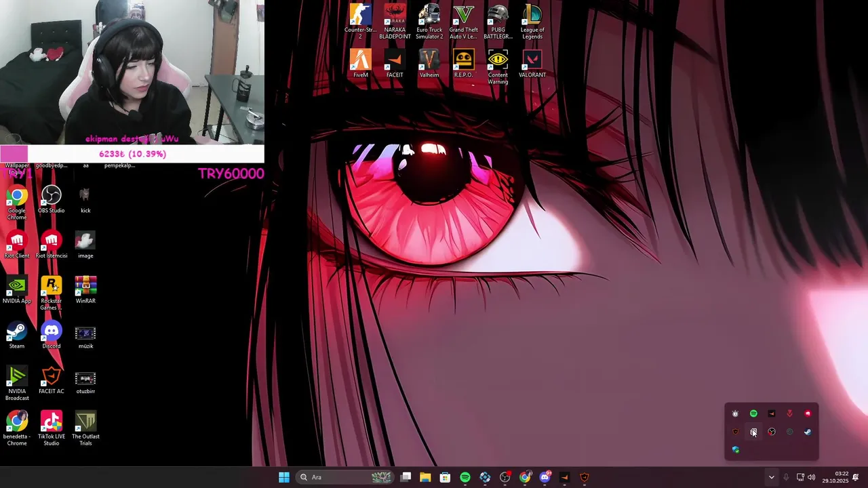Open Microsoft Store from the taskbar
Viewport: 868px width, 488px height.
point(445,477)
